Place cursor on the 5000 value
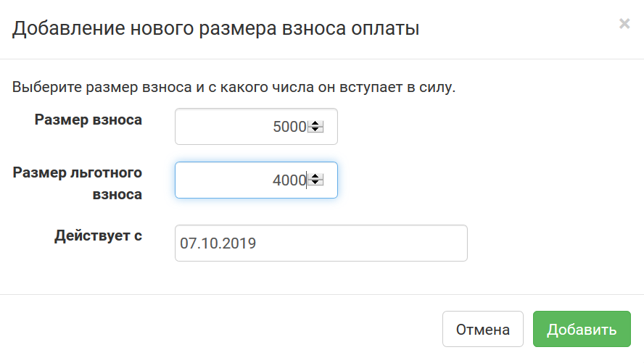 click(289, 127)
